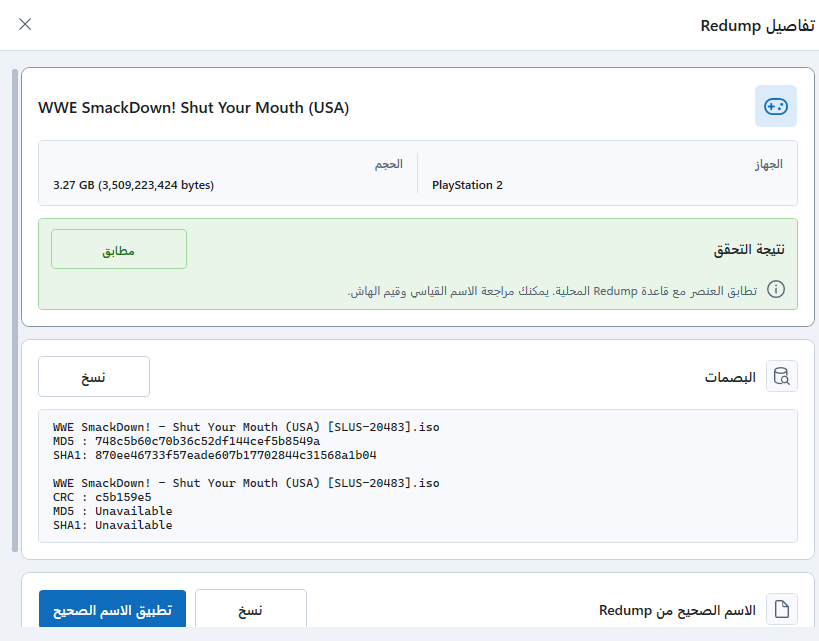Click the vertical scrollbar of the dialog
The height and width of the screenshot is (641, 819).
(x=15, y=310)
